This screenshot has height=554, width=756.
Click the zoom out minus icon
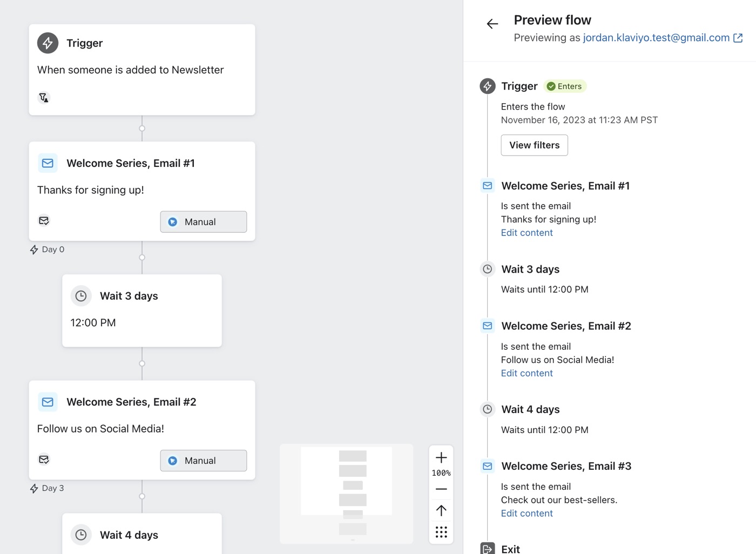(441, 489)
